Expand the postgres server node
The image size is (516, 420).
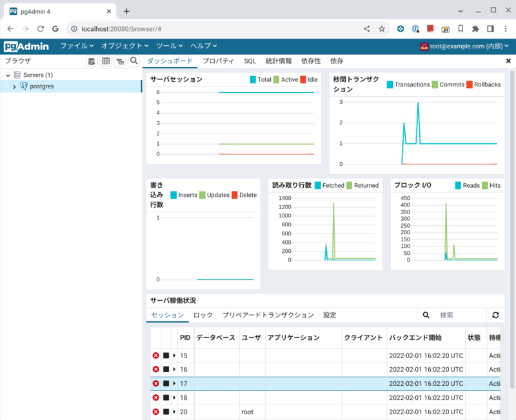14,86
